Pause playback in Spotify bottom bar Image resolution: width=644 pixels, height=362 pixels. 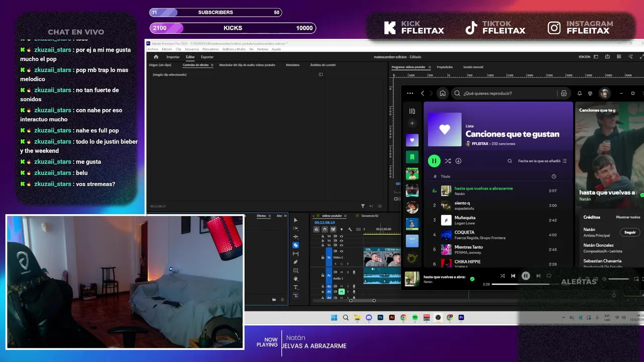tap(525, 276)
